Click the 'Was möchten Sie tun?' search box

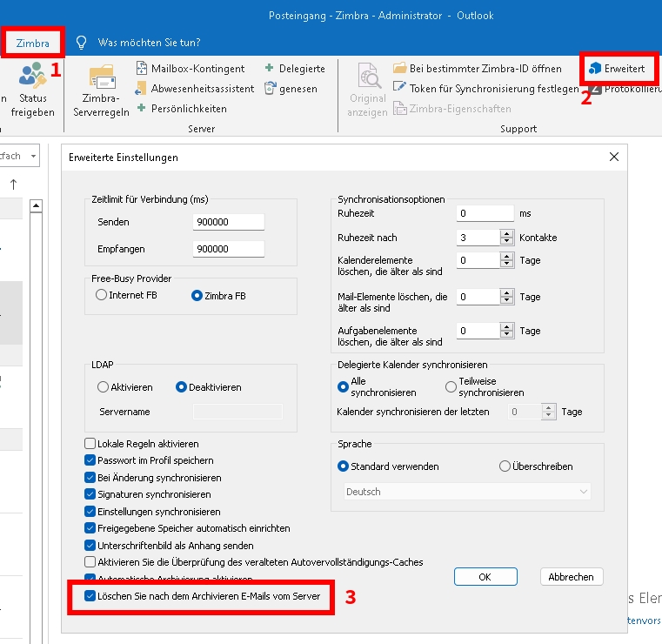[149, 43]
